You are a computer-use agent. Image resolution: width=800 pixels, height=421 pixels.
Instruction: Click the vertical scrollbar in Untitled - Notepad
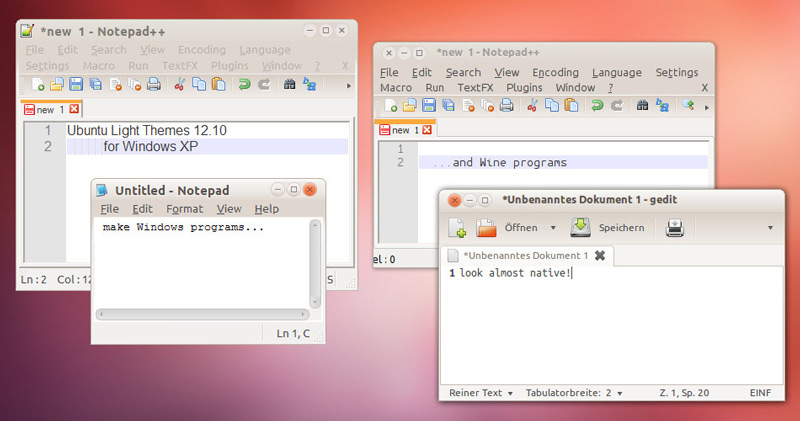315,263
